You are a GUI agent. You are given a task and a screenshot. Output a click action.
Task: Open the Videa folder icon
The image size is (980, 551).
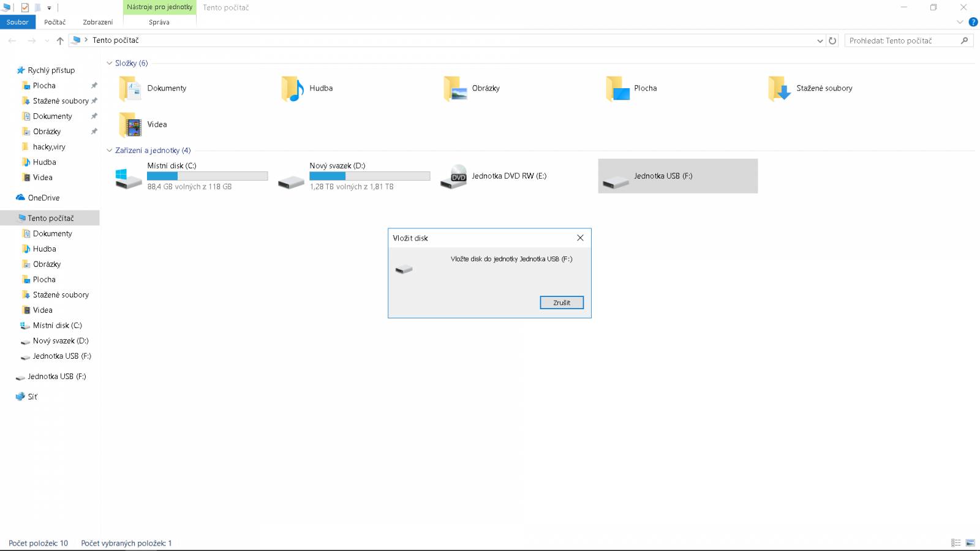pyautogui.click(x=130, y=125)
